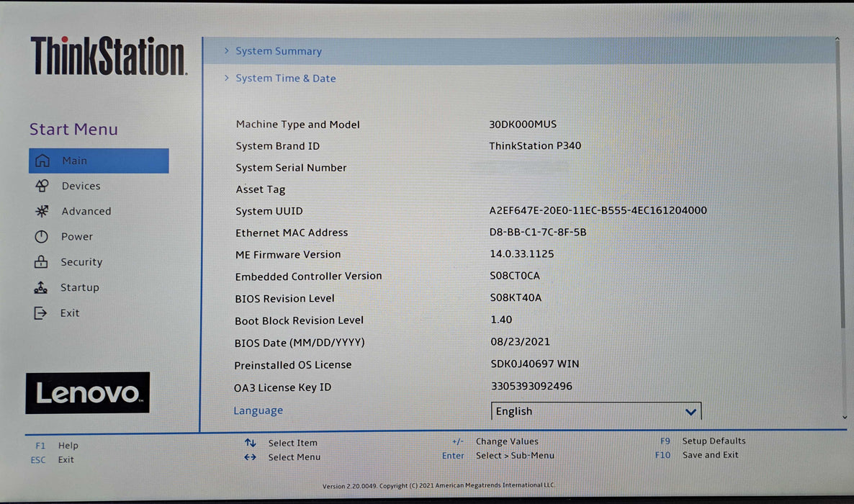This screenshot has width=854, height=504.
Task: Open the English language dropdown
Action: pyautogui.click(x=596, y=411)
